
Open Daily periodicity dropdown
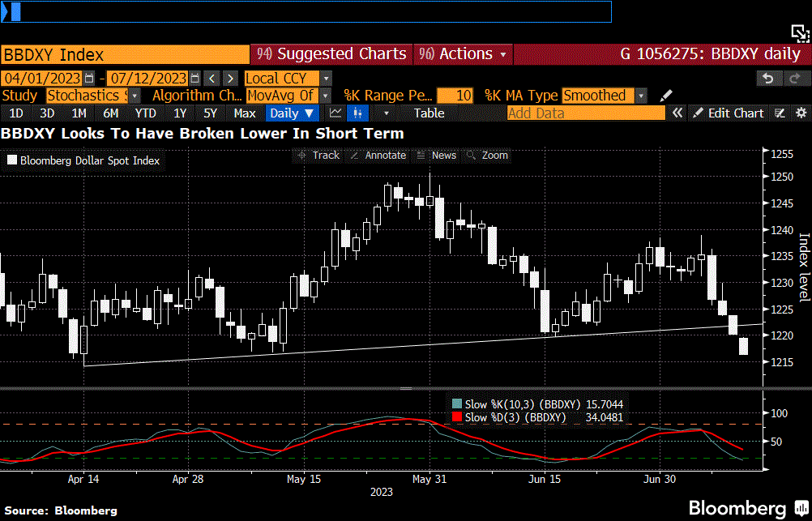coord(292,113)
